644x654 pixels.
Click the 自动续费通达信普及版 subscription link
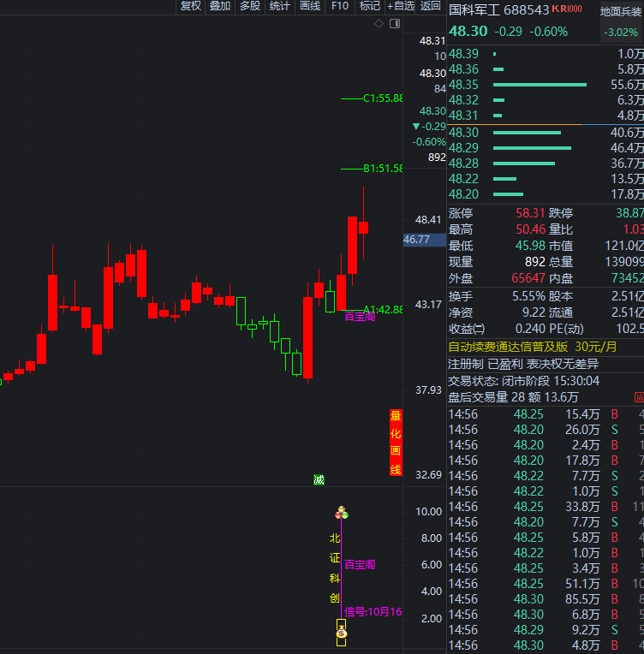click(x=532, y=347)
